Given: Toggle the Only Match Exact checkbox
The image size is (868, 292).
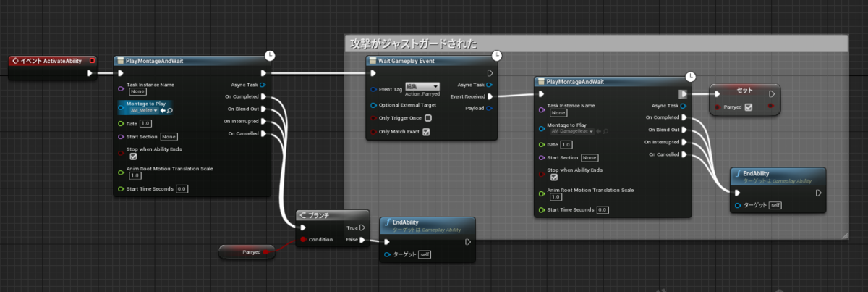Looking at the screenshot, I should coord(426,132).
